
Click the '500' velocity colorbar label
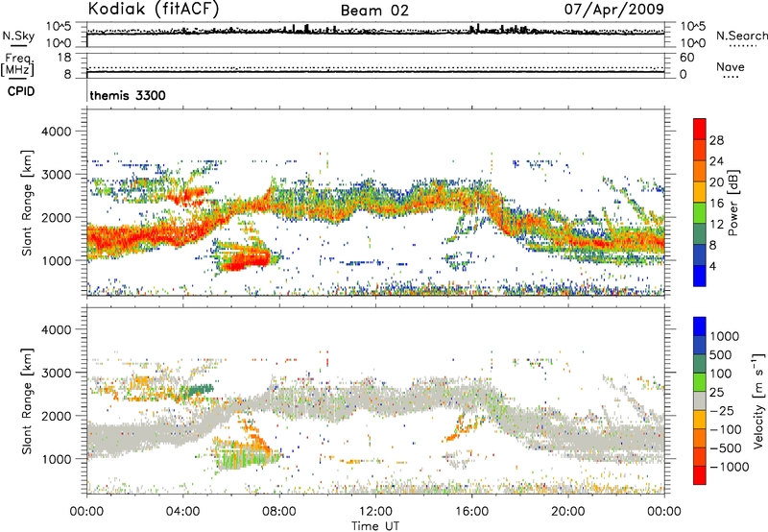(x=720, y=355)
